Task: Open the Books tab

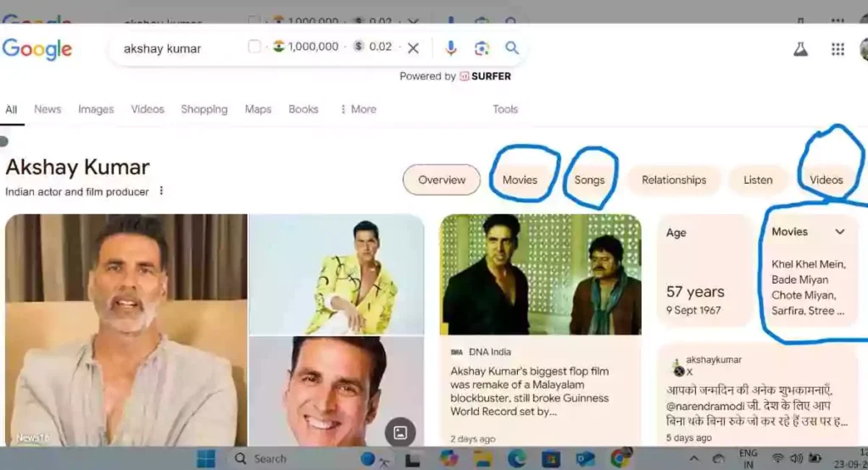Action: tap(303, 109)
